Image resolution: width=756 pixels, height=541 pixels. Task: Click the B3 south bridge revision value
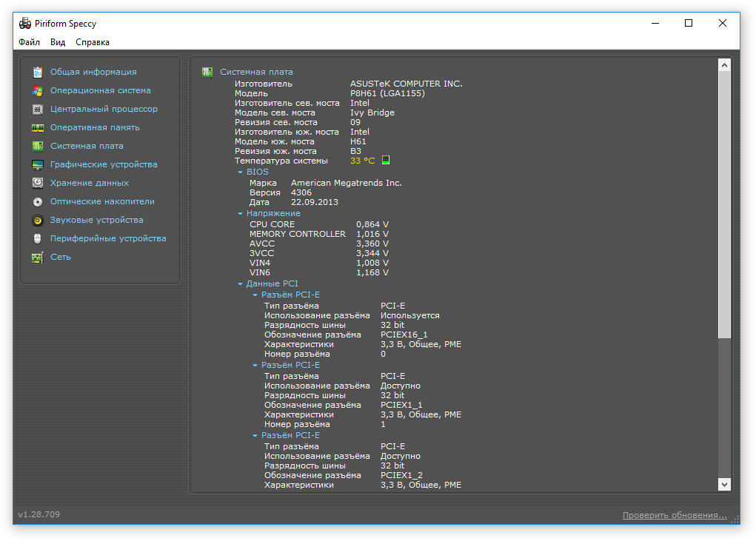point(355,151)
